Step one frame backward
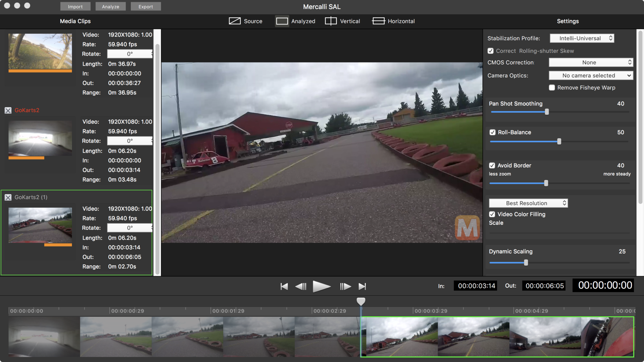This screenshot has width=644, height=362. tap(301, 287)
